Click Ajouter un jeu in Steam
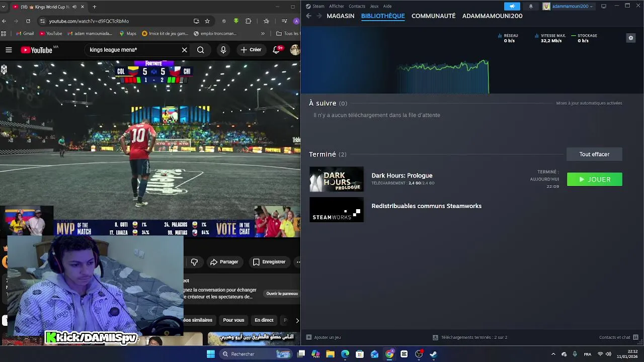This screenshot has width=644, height=362. point(324,337)
